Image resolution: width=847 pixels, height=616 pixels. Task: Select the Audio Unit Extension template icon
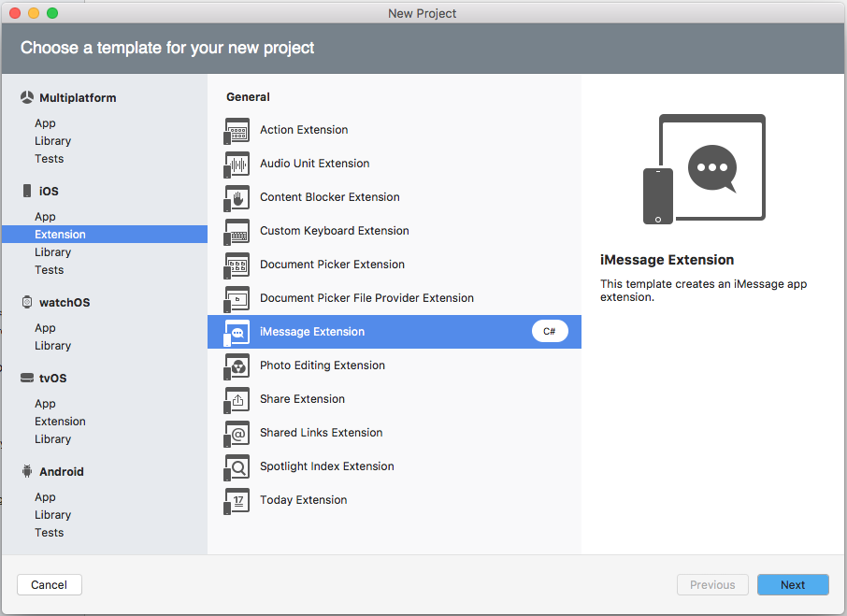[x=237, y=164]
